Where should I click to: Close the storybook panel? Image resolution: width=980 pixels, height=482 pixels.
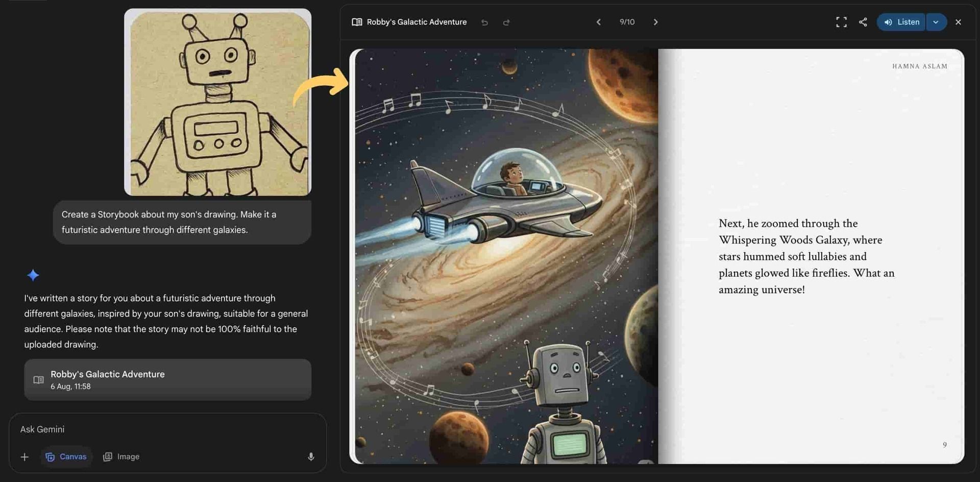coord(958,22)
